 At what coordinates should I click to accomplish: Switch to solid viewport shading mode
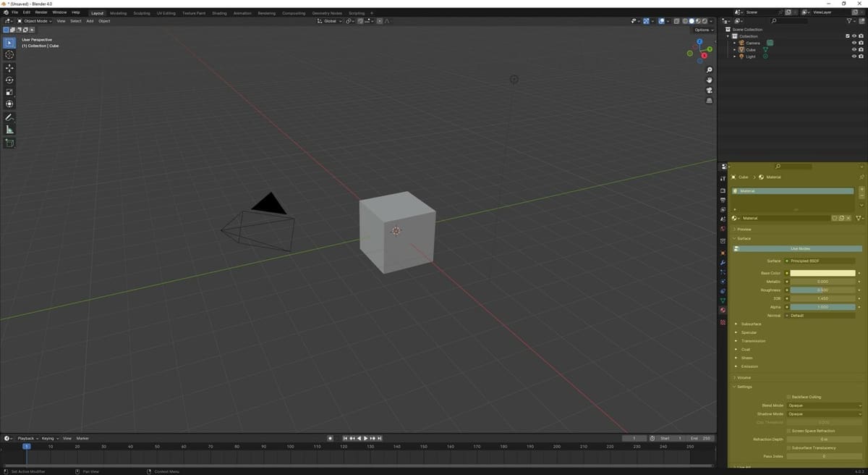click(x=692, y=21)
